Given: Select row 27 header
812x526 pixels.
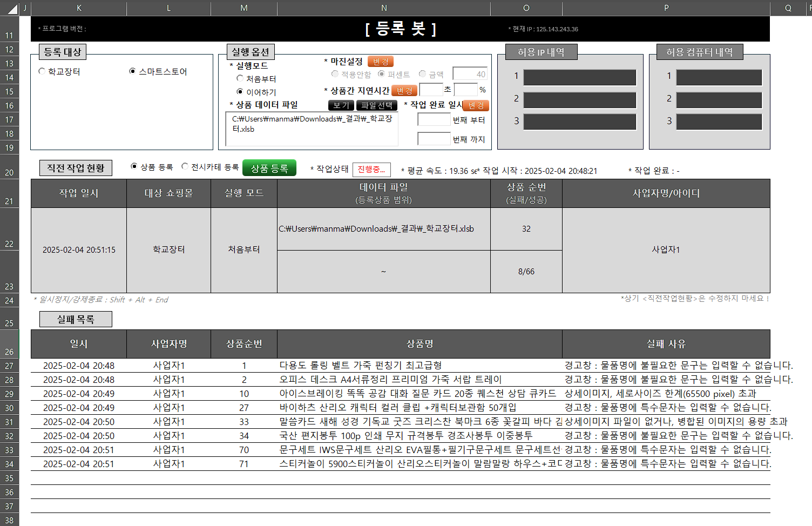Looking at the screenshot, I should pyautogui.click(x=9, y=366).
